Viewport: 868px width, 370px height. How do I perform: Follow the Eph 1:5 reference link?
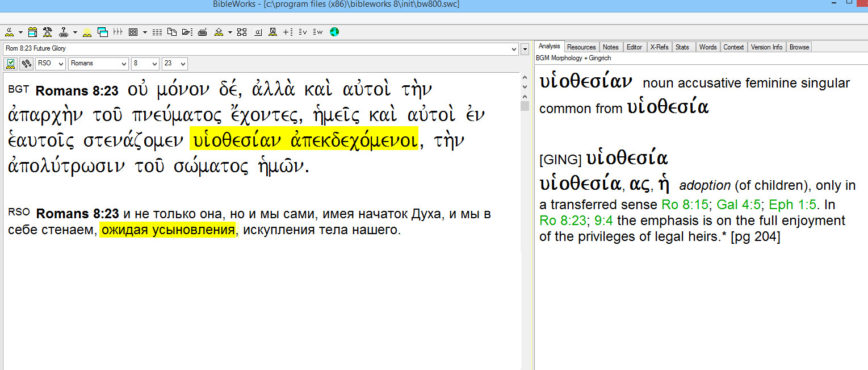(792, 204)
